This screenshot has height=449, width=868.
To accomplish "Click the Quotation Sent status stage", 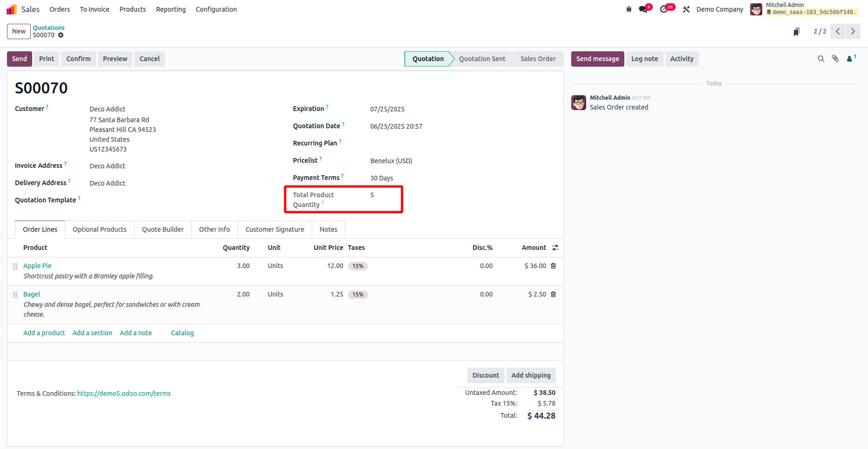I will (482, 59).
